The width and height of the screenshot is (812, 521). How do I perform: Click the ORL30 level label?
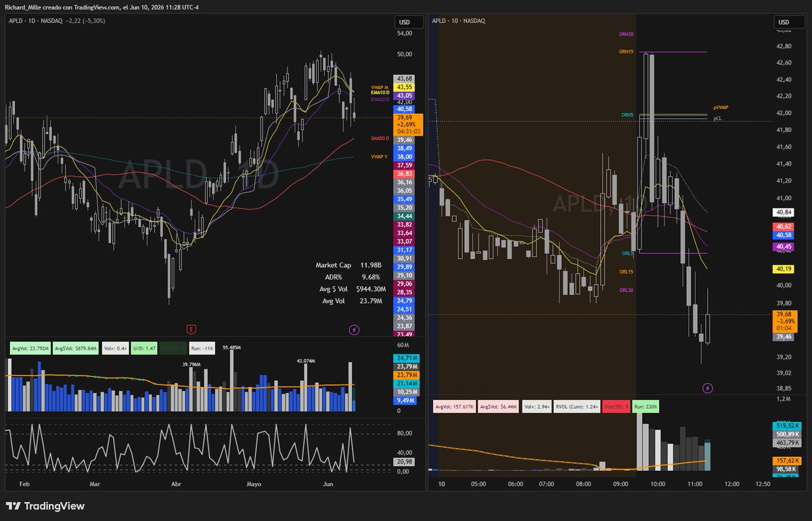coord(626,290)
